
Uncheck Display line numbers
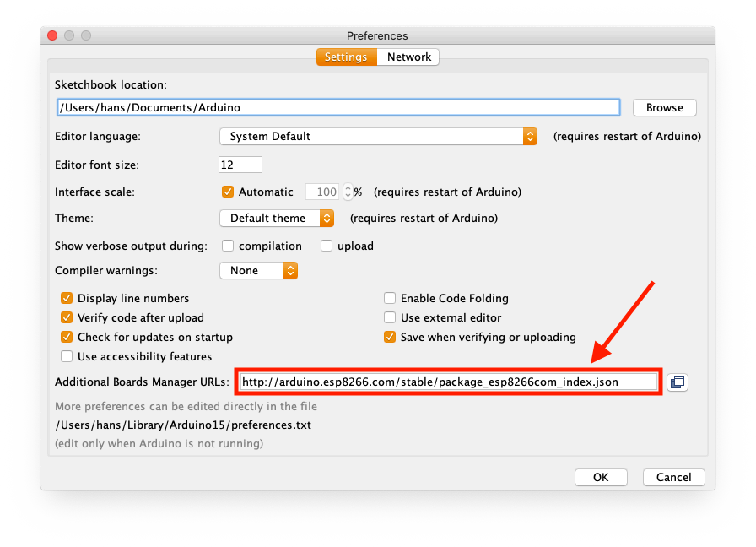(67, 298)
